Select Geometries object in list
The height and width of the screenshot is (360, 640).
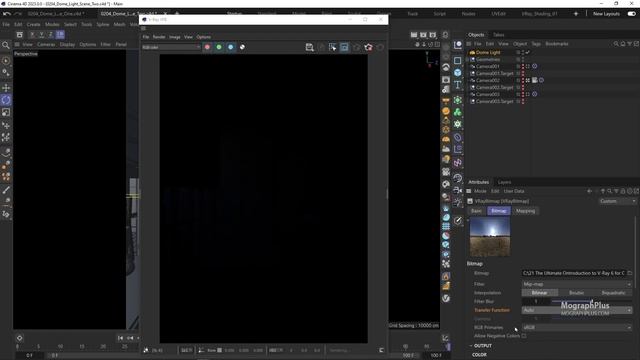(x=488, y=60)
